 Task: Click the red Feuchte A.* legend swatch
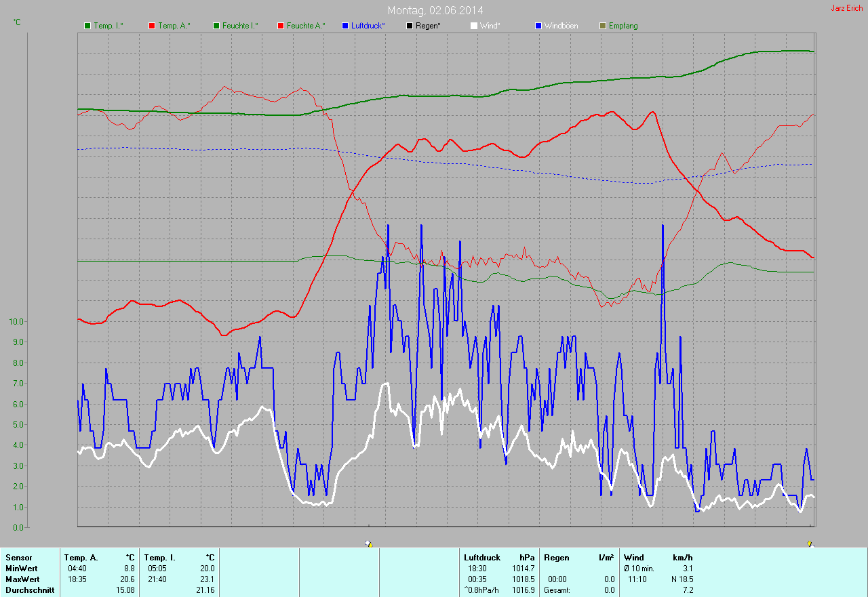(x=280, y=26)
